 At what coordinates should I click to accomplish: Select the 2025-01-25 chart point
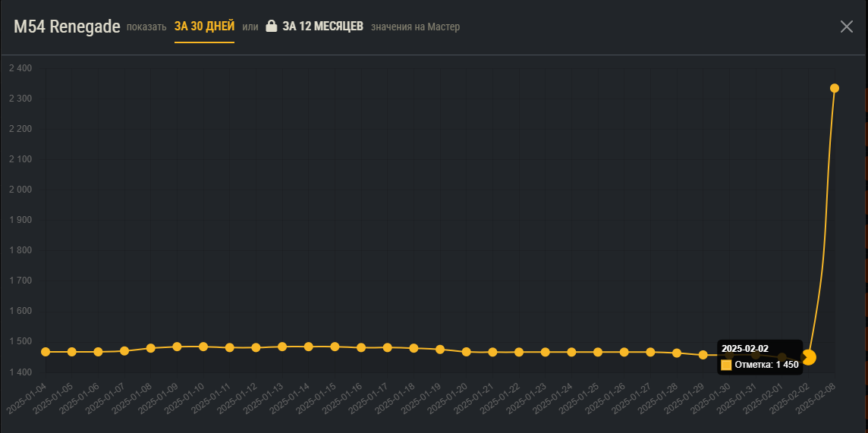coord(598,352)
